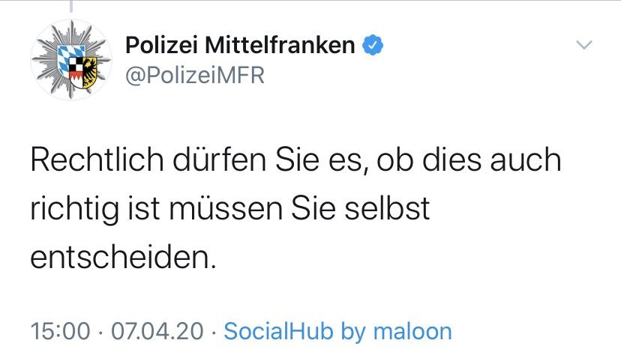
Task: Click the word "Rechtlich" in the tweet
Action: (97, 160)
